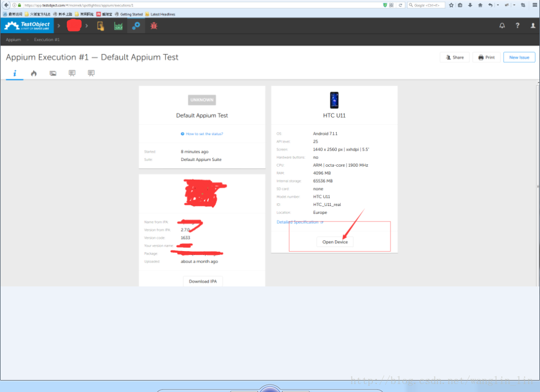The image size is (540, 392).
Task: Click the 'ARM | octa-core | 1900 MHz' CPU value
Action: 340,165
